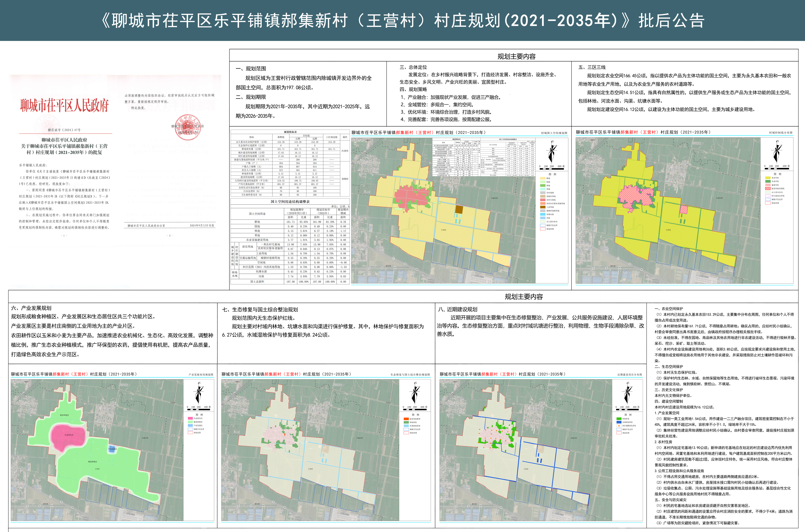Click the 永久基本农田 hatched legend symbol
Viewport: 805px width, 532px height.
tap(768, 192)
